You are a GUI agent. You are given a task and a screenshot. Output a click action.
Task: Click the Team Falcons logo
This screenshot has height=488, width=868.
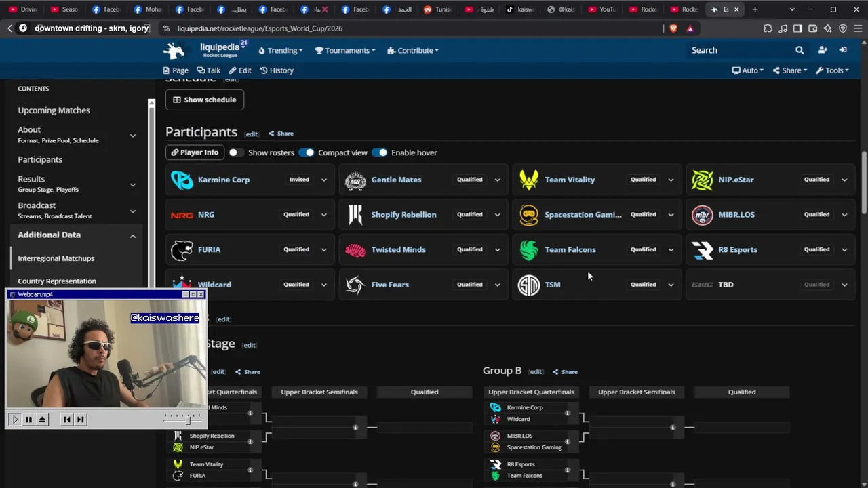(529, 249)
